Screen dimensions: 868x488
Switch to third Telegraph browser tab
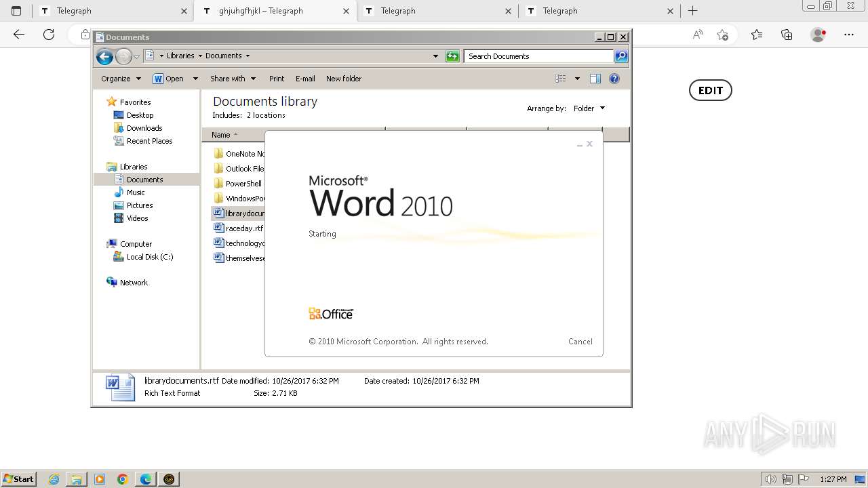pos(437,11)
